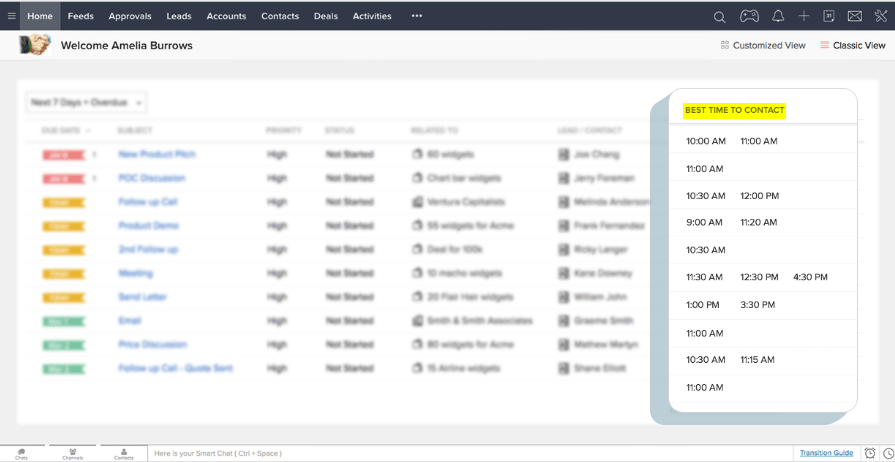This screenshot has width=895, height=462.
Task: Click the Smart Chat input field
Action: (471, 453)
